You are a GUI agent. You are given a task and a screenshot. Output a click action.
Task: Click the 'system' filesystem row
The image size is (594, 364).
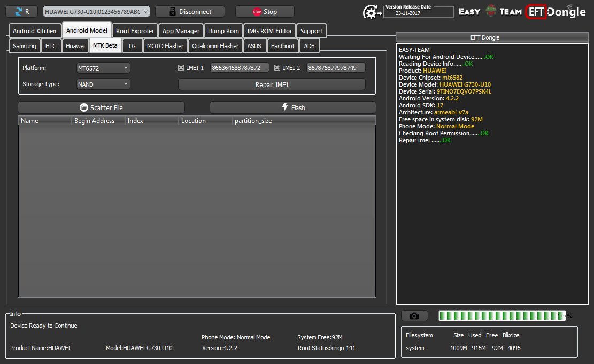463,348
